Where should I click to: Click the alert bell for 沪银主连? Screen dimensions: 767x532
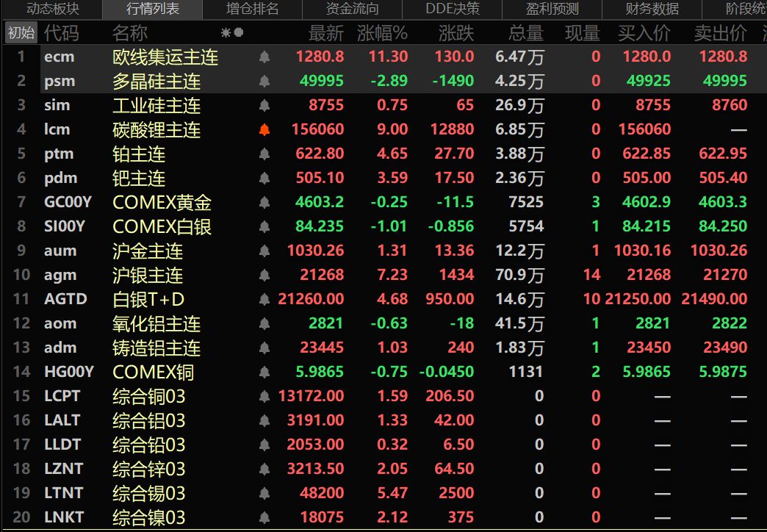tap(264, 275)
